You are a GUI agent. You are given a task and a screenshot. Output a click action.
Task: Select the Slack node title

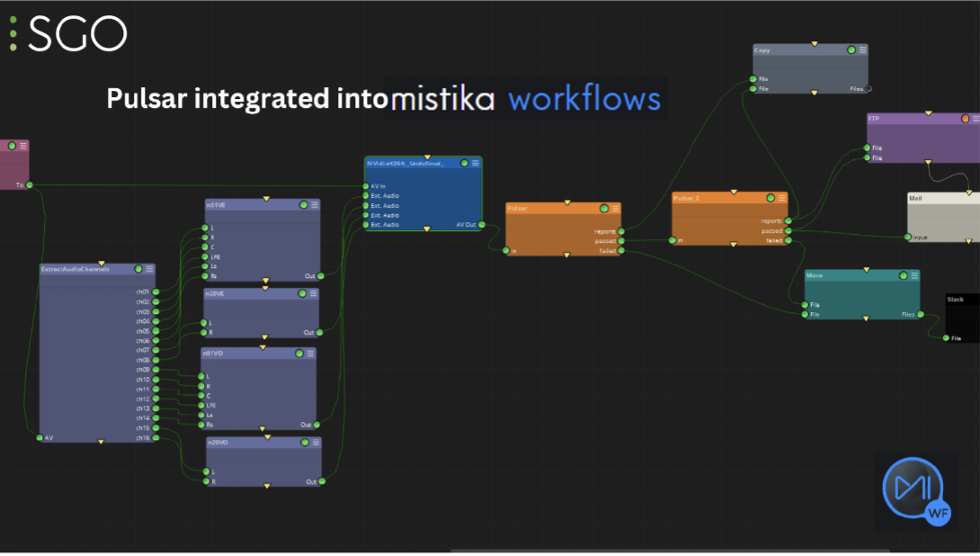click(x=955, y=300)
